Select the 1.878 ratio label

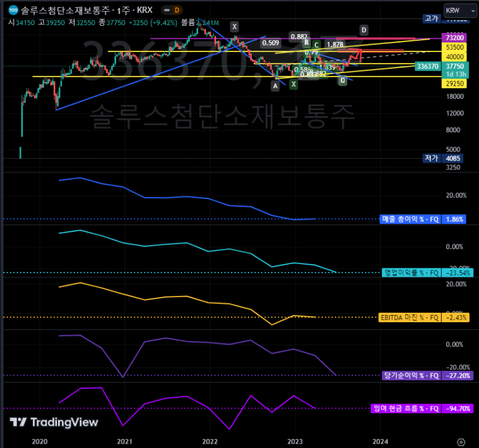pos(335,44)
